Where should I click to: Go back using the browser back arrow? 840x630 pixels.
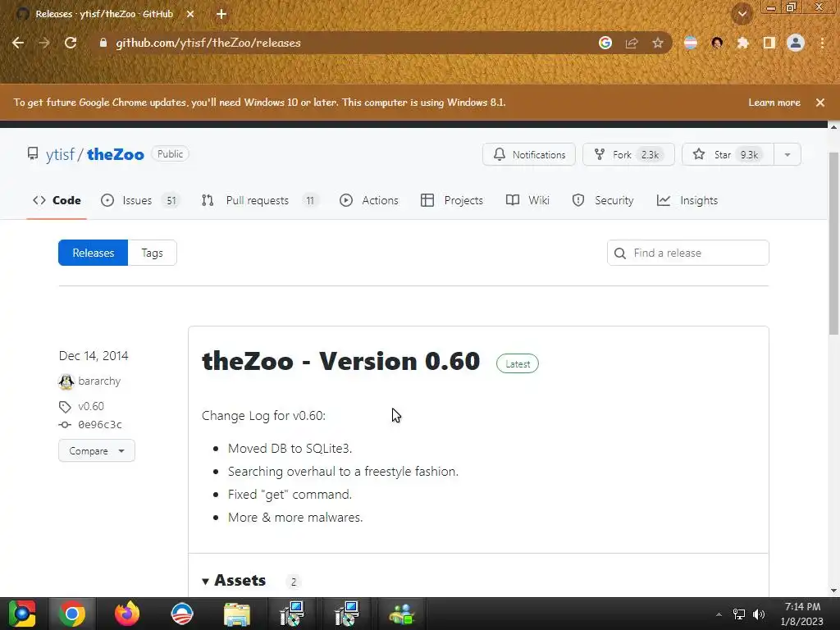(18, 43)
